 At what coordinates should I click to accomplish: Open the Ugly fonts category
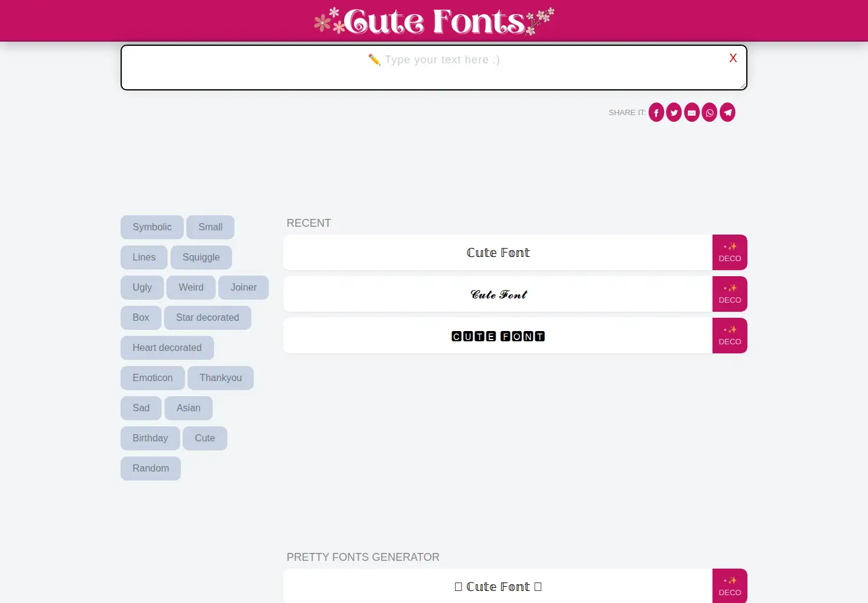point(142,288)
